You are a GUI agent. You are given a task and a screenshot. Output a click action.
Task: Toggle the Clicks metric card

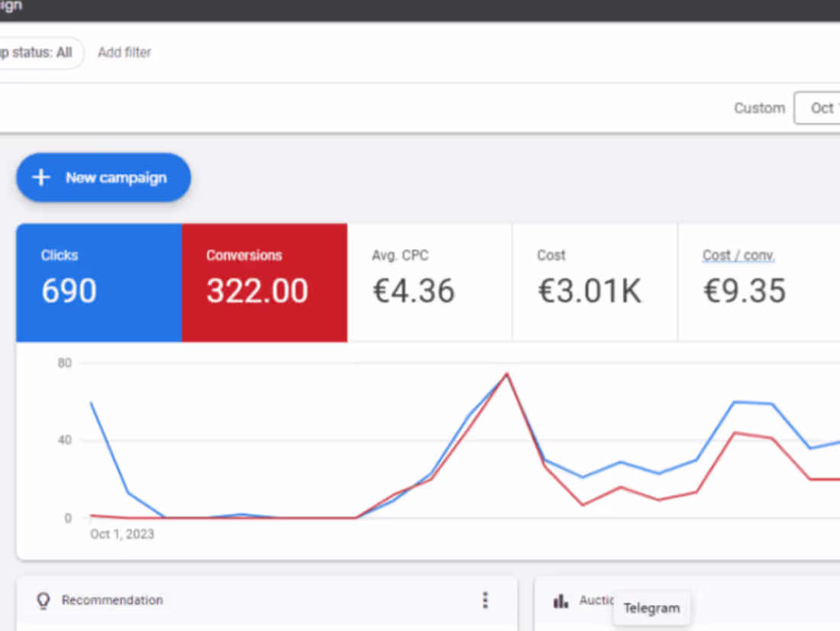click(98, 282)
